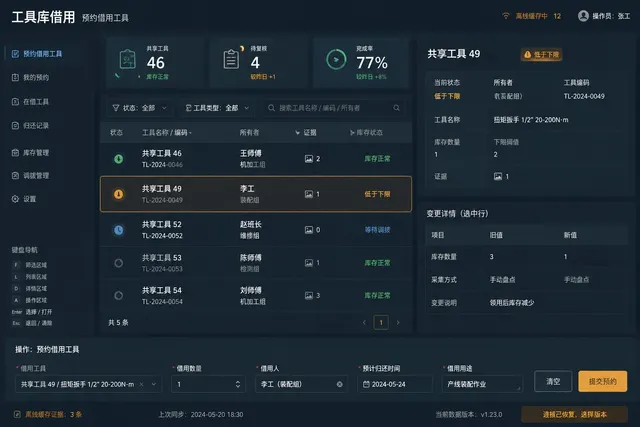The width and height of the screenshot is (640, 427).
Task: Sort by 工具名称 / 编码 column header
Action: tap(167, 133)
